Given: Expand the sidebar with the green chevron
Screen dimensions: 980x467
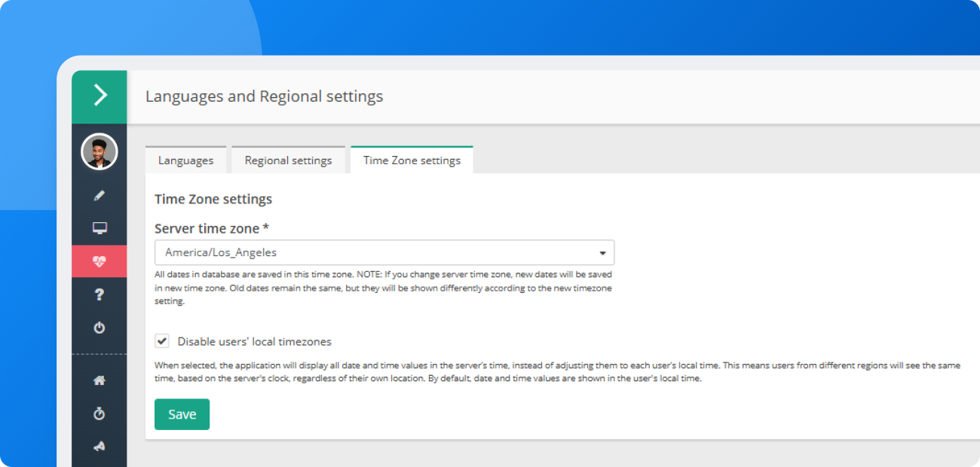Looking at the screenshot, I should coord(100,96).
